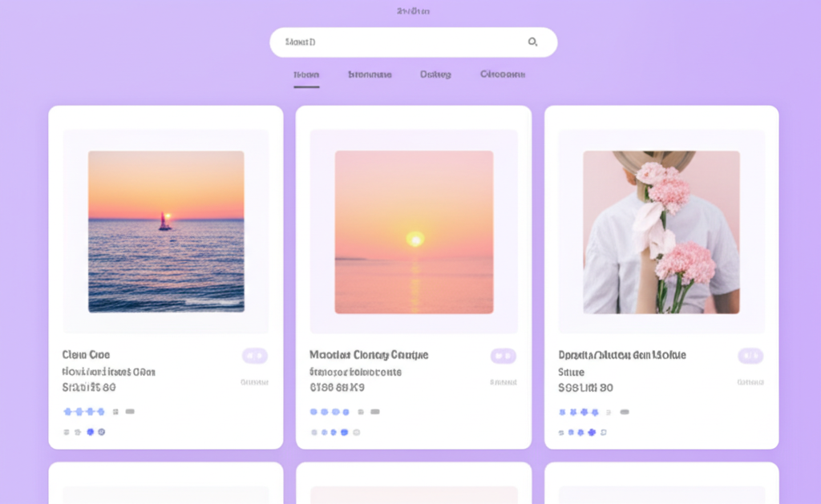Click the price on the flower bouquet card
Viewport: 821px width, 504px height.
[x=585, y=388]
